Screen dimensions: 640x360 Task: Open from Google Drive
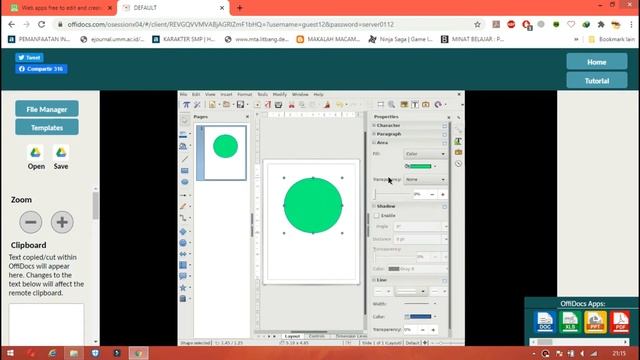tap(36, 158)
